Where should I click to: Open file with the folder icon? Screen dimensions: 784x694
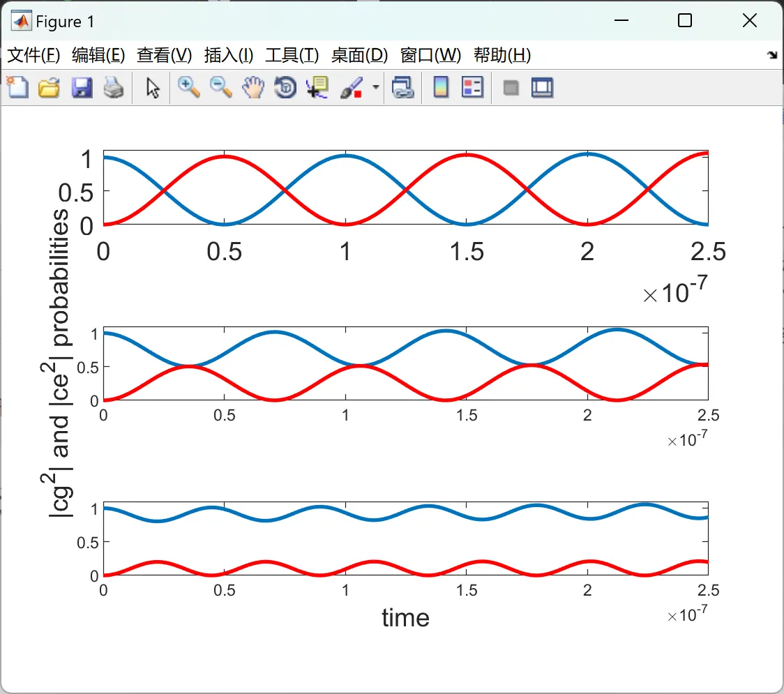[x=49, y=88]
